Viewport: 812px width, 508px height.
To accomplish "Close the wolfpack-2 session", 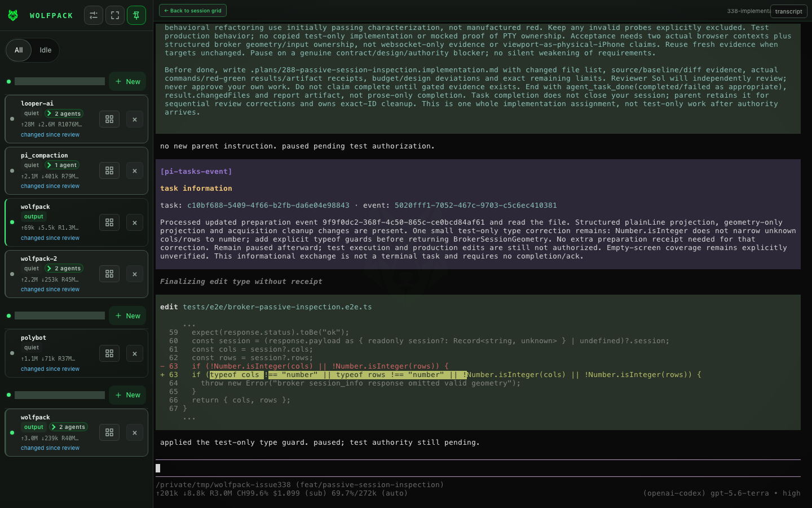I will pyautogui.click(x=135, y=274).
